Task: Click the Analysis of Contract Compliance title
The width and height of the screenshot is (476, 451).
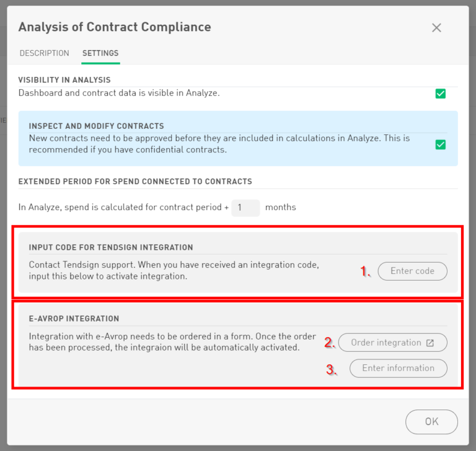Action: 115,27
